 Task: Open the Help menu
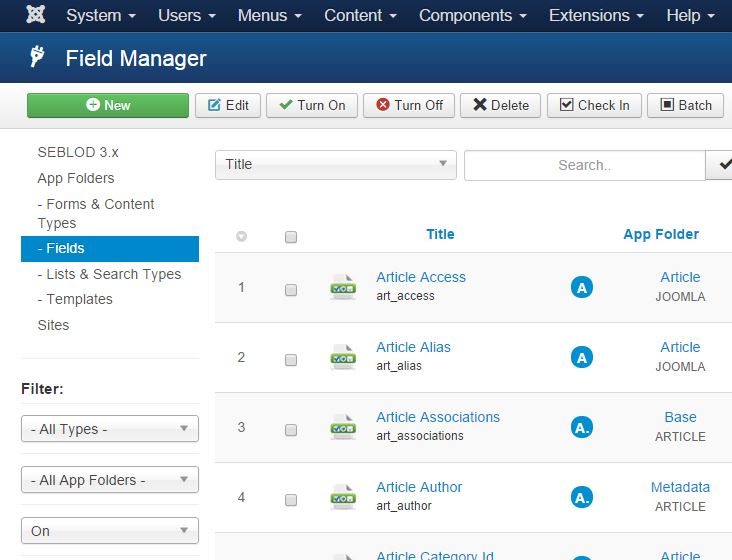coord(690,15)
